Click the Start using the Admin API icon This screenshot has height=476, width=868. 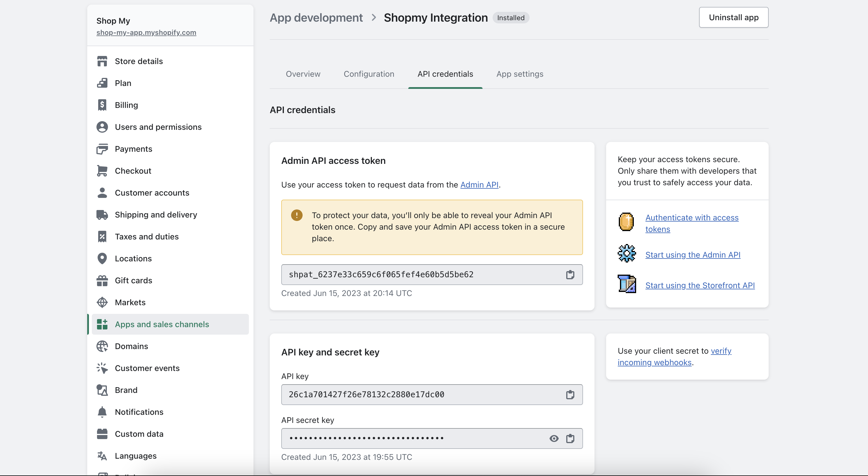pos(626,254)
